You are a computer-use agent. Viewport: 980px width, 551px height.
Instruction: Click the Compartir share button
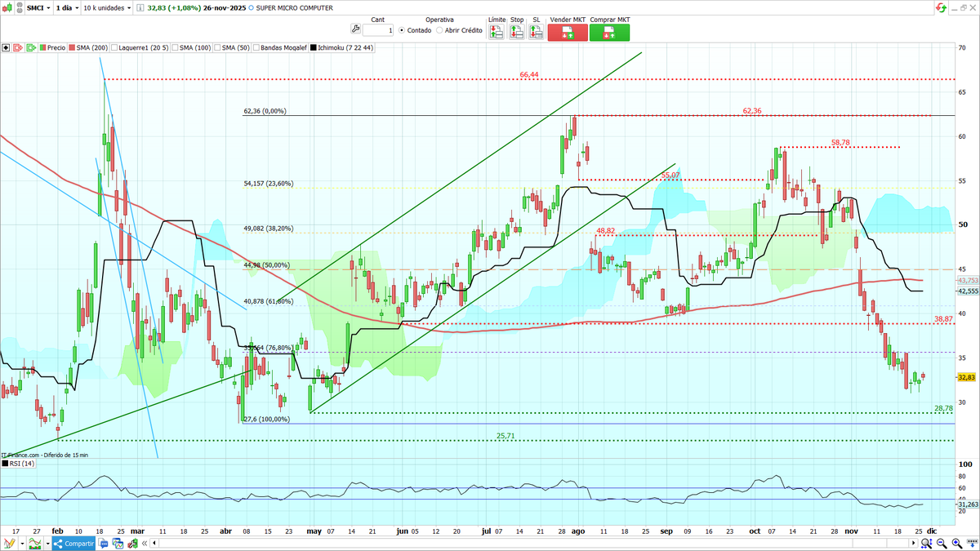click(74, 543)
